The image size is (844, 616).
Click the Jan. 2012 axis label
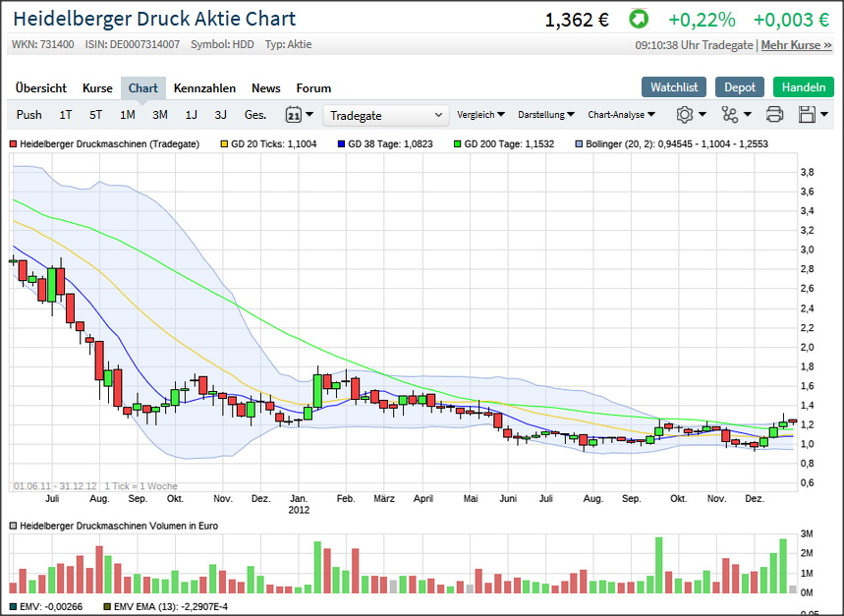(299, 504)
